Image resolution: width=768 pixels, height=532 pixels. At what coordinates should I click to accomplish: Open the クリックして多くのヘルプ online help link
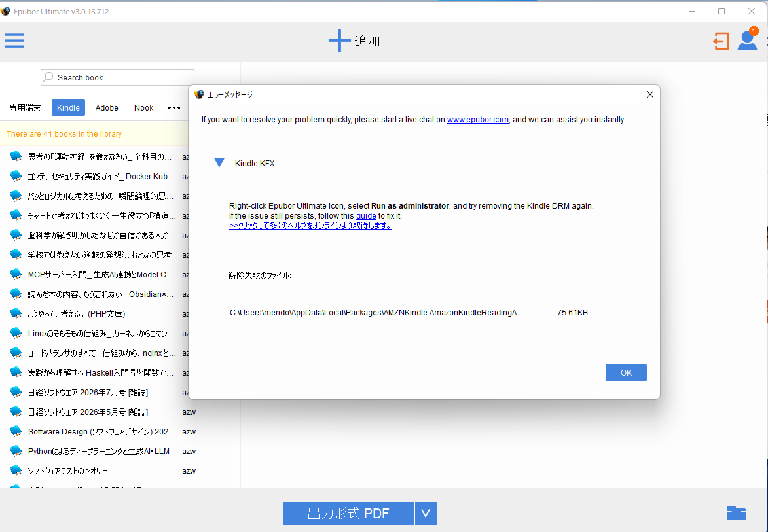tap(310, 226)
